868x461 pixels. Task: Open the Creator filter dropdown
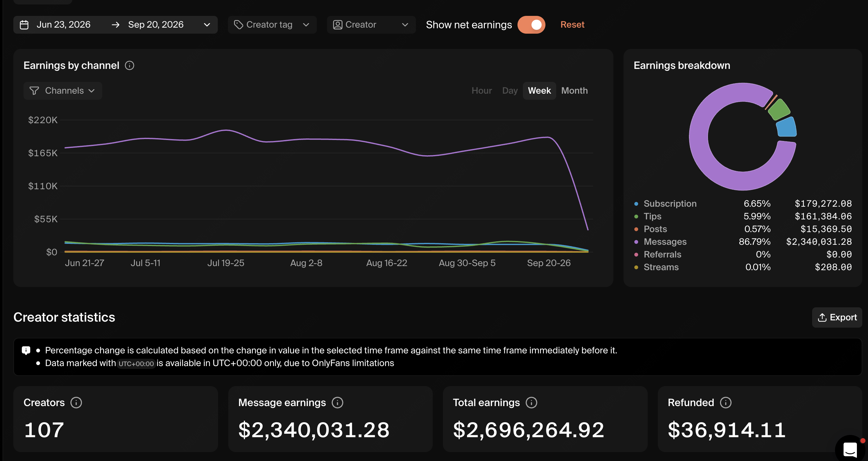click(x=371, y=24)
